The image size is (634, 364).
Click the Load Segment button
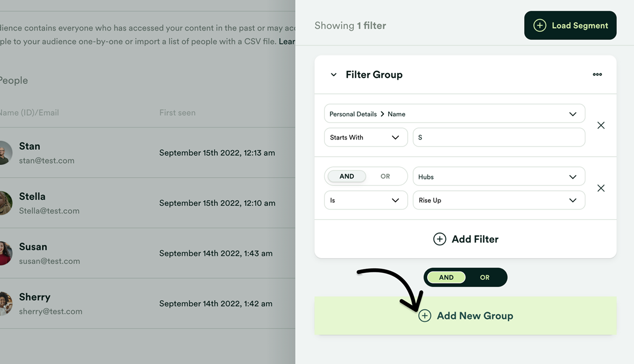570,26
